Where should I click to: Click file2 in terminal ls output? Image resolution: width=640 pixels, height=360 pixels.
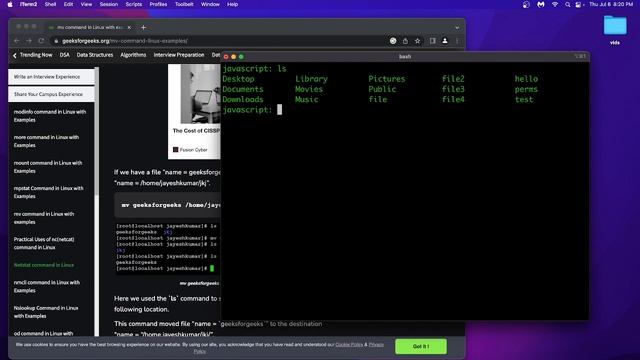point(453,79)
